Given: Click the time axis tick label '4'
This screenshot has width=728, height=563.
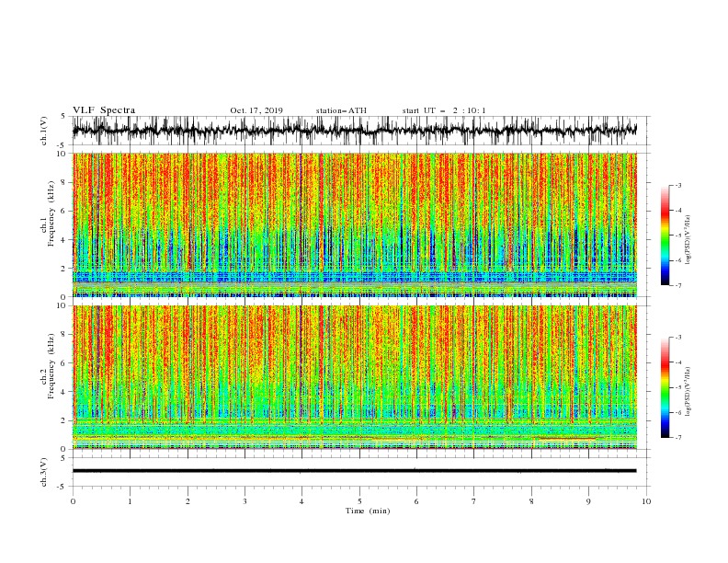Looking at the screenshot, I should pos(301,501).
